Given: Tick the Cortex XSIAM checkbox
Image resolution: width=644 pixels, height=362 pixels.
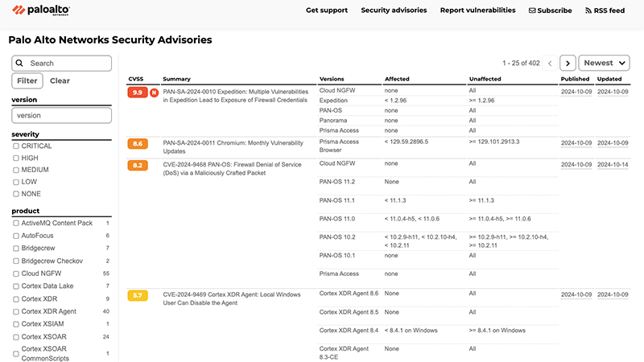Looking at the screenshot, I should (16, 324).
